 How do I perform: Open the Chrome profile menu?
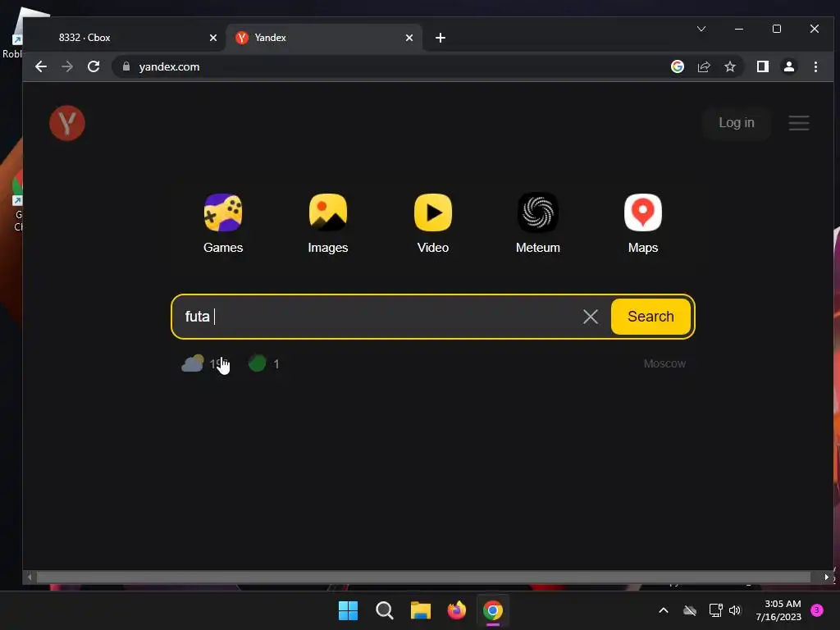click(x=789, y=66)
